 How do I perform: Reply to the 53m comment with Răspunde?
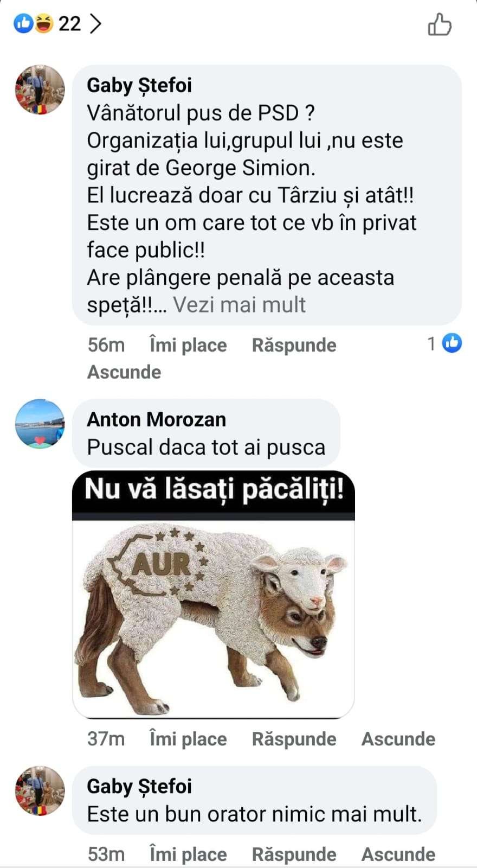pyautogui.click(x=294, y=854)
